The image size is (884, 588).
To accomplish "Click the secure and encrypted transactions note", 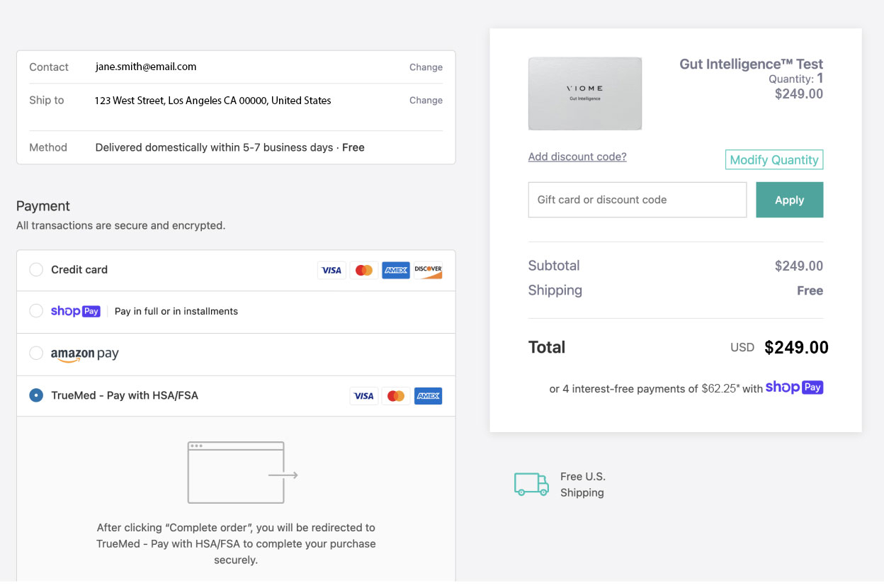I will [121, 226].
